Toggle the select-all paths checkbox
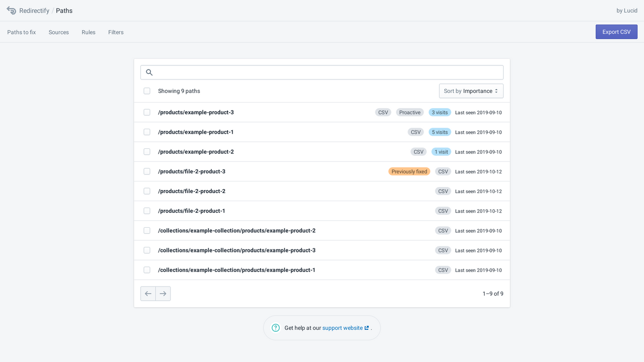 coord(147,91)
